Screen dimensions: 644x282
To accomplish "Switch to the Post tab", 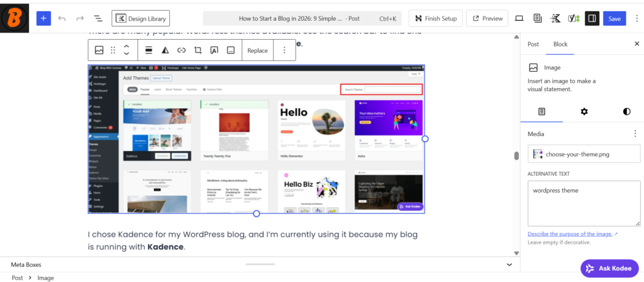I will point(533,44).
